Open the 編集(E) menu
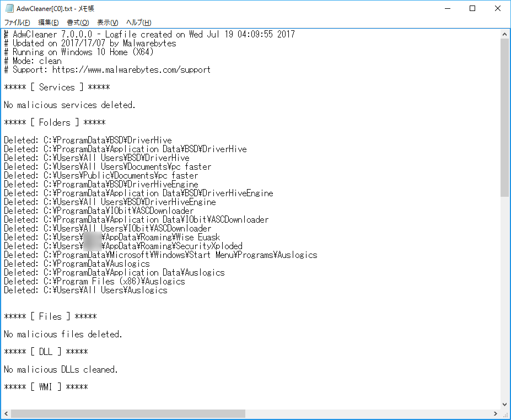This screenshot has width=511, height=420. point(48,23)
